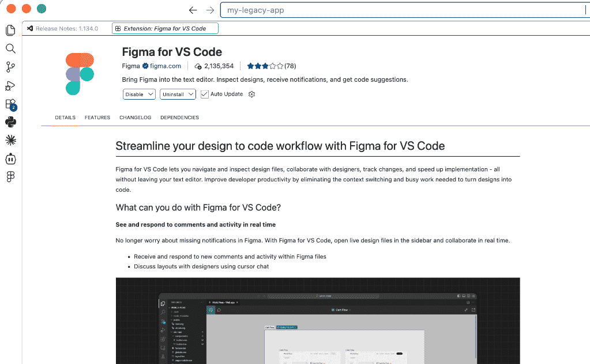Toggle the Auto Update checkbox
The width and height of the screenshot is (590, 364).
pyautogui.click(x=204, y=94)
